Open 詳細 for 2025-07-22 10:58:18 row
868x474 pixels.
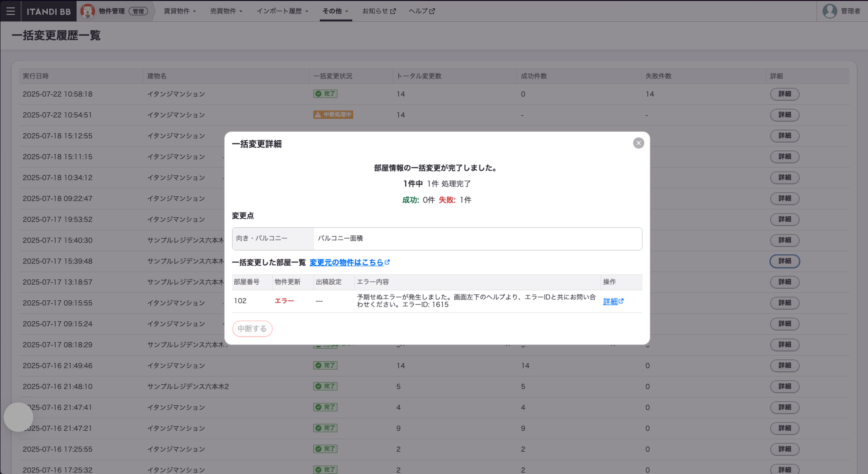click(x=784, y=94)
